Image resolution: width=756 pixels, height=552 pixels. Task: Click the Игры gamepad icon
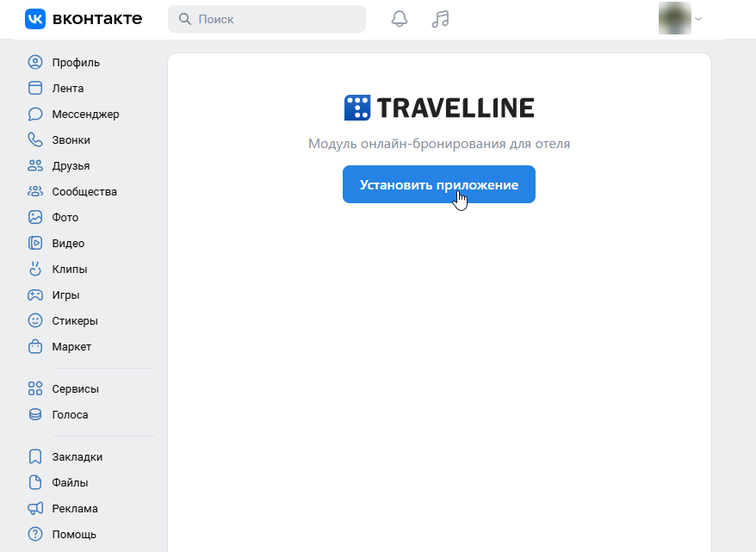(35, 295)
